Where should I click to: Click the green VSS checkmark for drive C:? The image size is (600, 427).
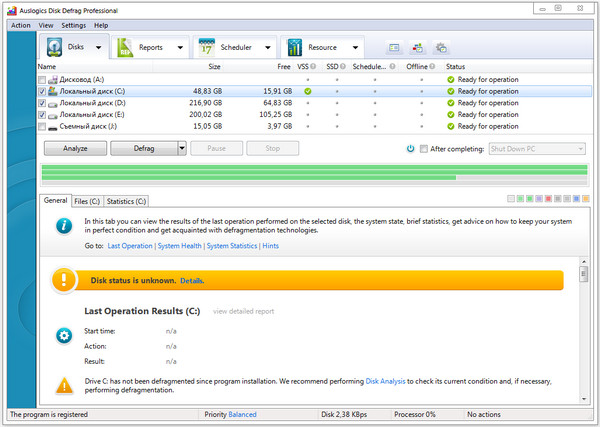308,91
